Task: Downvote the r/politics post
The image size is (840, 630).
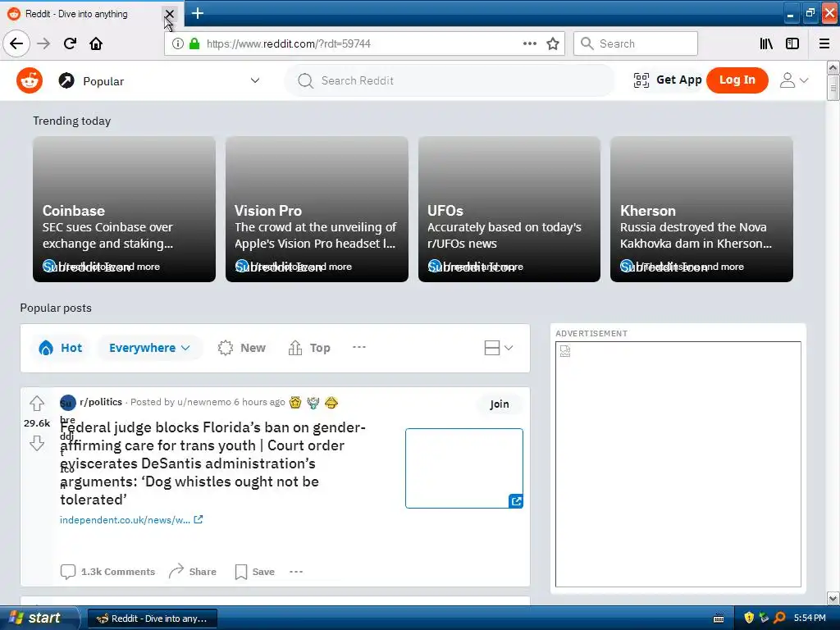Action: (x=37, y=443)
